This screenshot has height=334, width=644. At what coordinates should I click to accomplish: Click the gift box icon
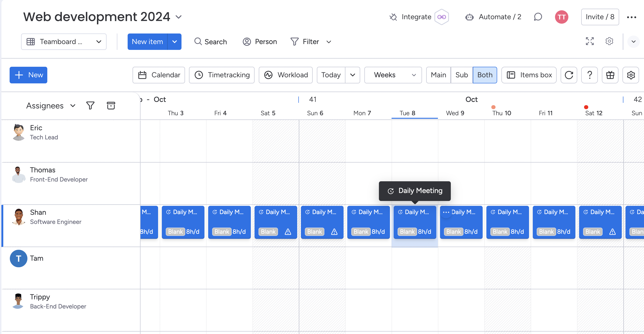610,75
